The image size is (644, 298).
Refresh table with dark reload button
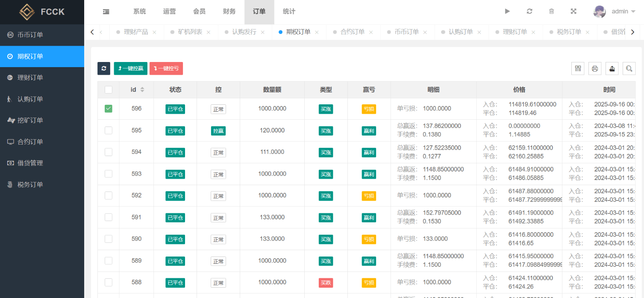click(x=104, y=68)
